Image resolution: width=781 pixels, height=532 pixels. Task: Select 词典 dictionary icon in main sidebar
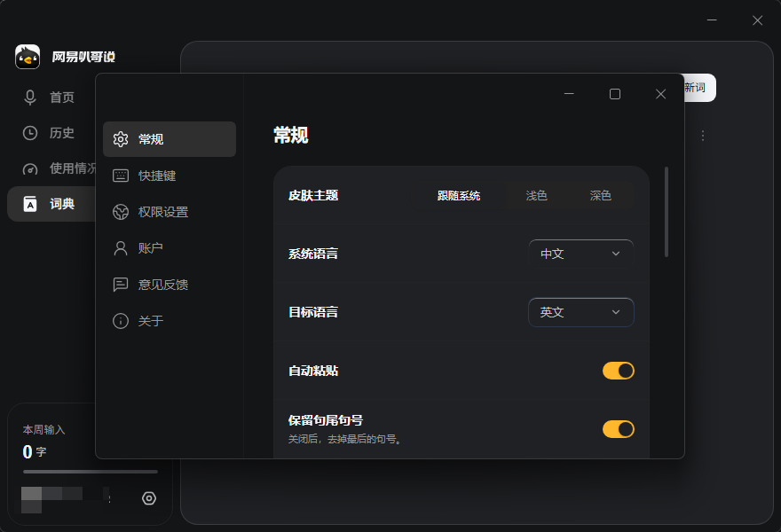30,204
